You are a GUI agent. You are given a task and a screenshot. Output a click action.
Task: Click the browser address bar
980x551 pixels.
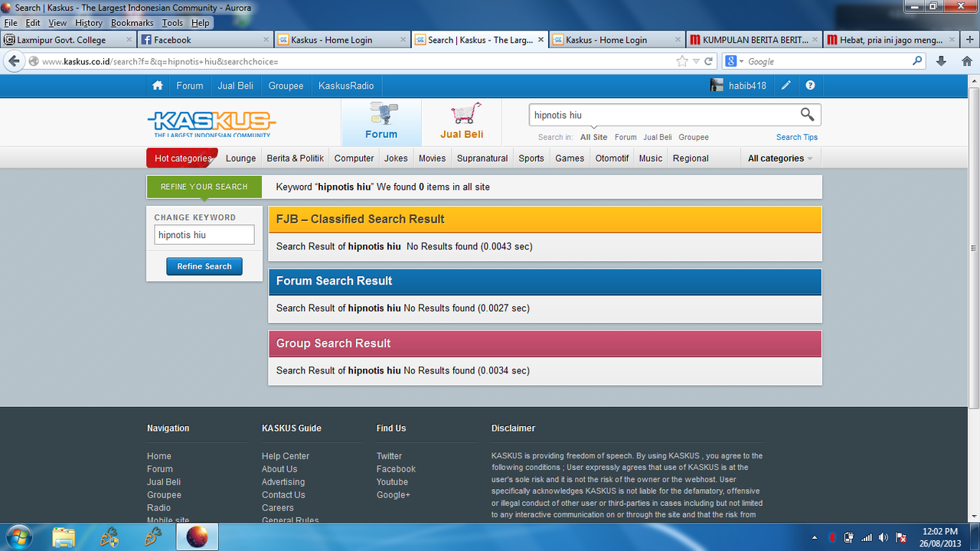click(357, 61)
